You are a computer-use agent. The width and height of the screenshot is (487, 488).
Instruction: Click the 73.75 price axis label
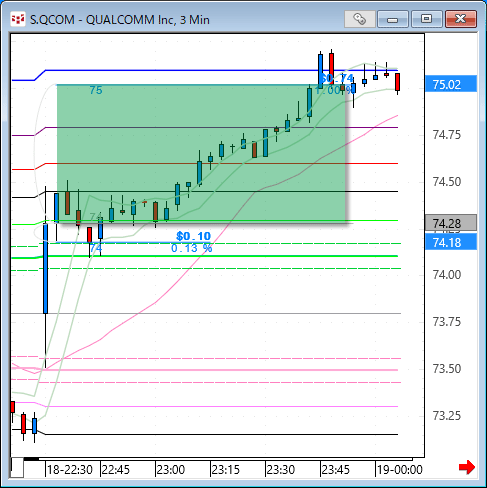click(447, 322)
